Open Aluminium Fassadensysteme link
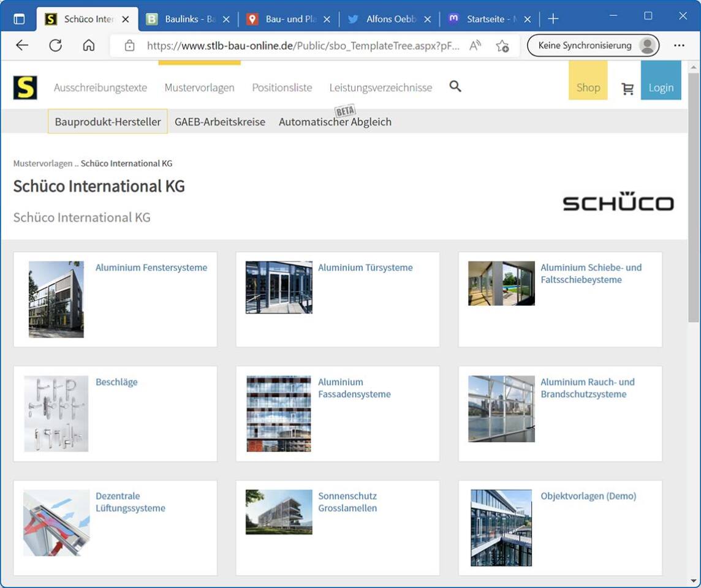This screenshot has height=588, width=701. click(354, 388)
